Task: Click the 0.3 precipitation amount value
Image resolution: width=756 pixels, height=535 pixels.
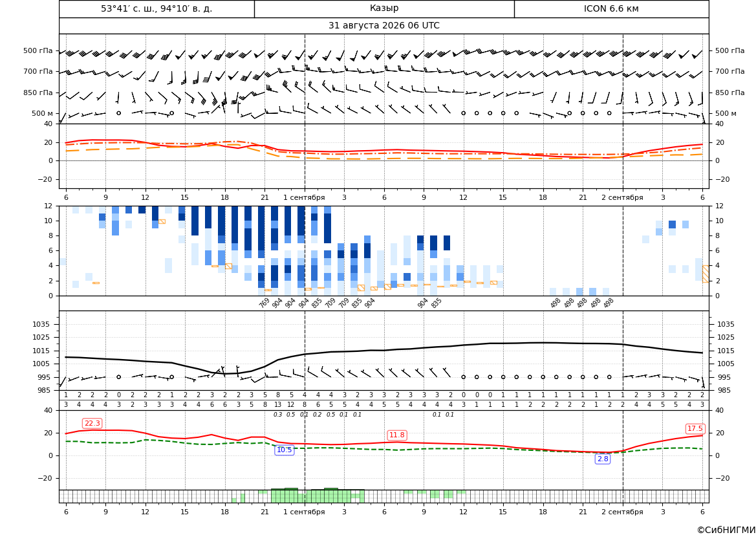Action: click(277, 415)
